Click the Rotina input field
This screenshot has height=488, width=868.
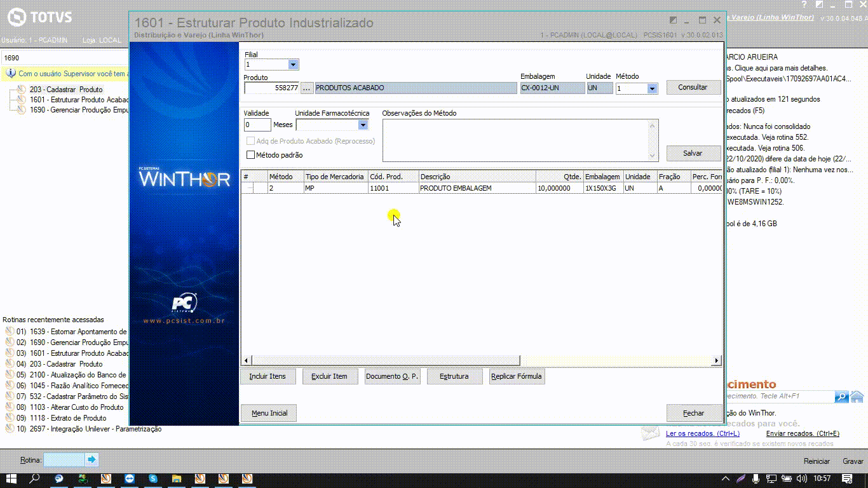(64, 459)
